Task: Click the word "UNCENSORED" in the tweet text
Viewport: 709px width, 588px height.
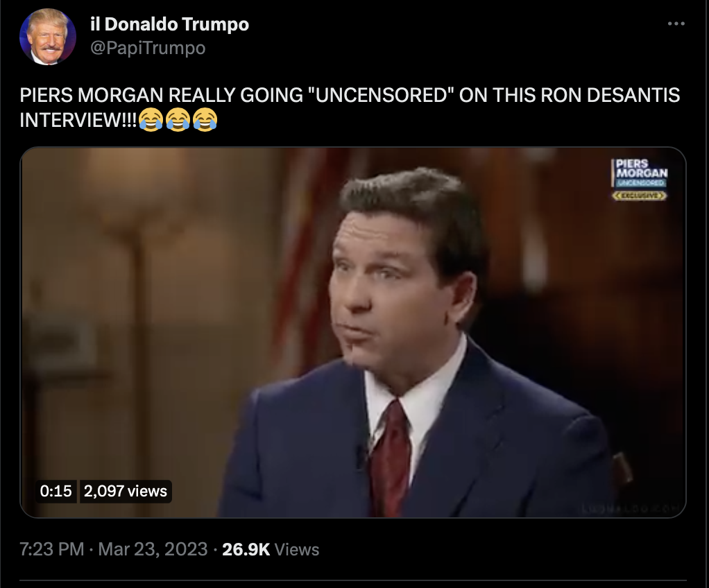Action: point(380,96)
